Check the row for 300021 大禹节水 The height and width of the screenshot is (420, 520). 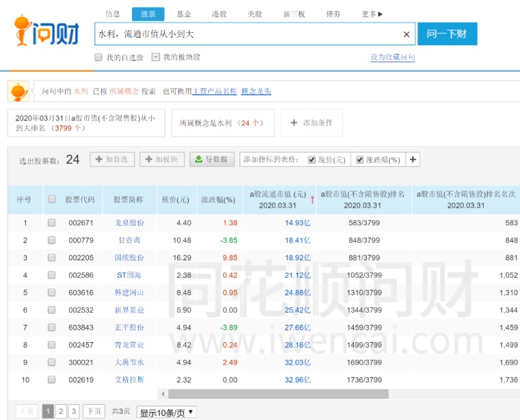tap(51, 362)
